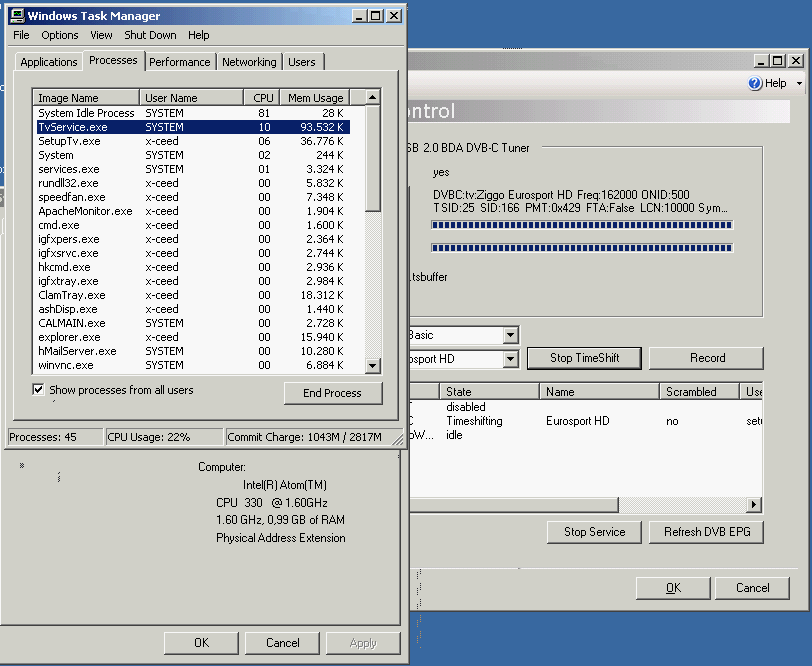This screenshot has height=666, width=812.
Task: Sort processes by Mem Usage column
Action: [315, 98]
